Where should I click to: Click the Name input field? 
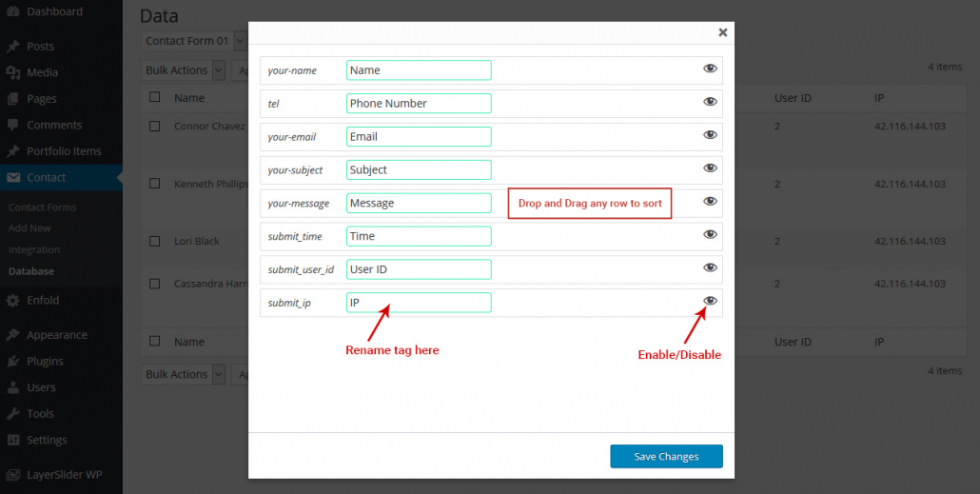pos(419,70)
